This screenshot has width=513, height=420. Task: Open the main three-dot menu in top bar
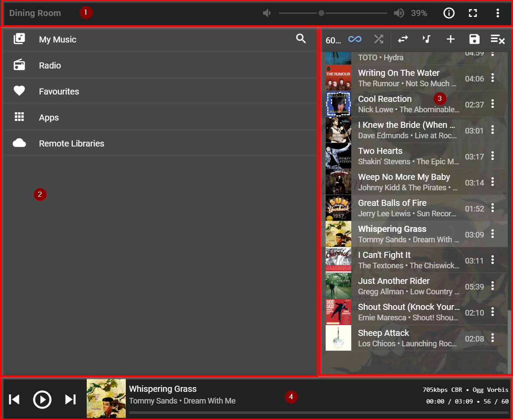coord(497,13)
